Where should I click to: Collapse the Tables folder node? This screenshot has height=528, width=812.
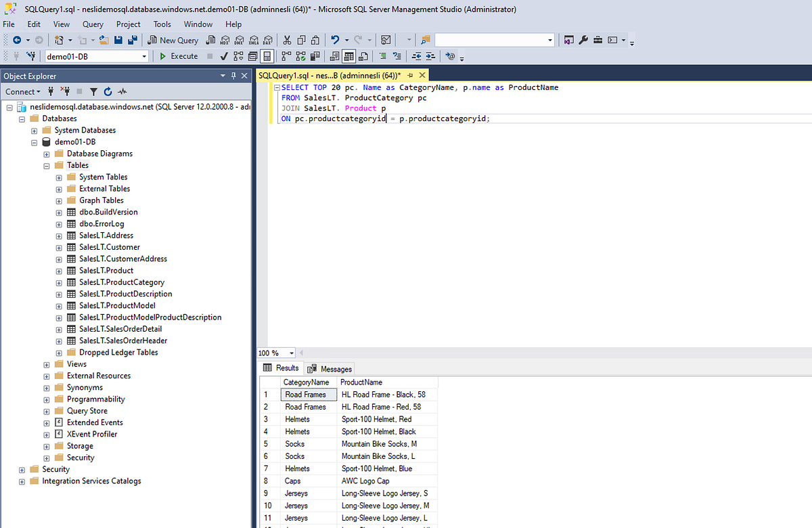coord(47,165)
